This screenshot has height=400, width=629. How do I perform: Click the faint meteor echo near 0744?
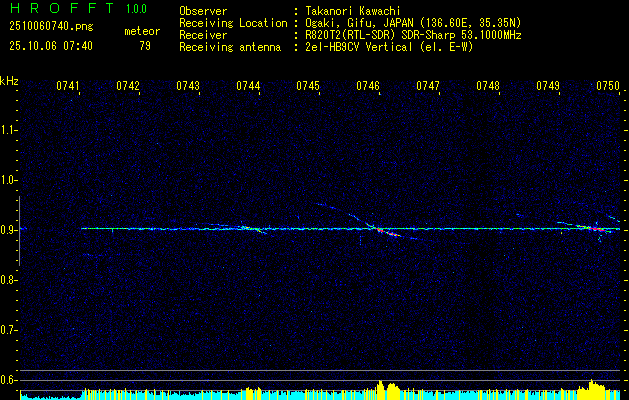pos(253,229)
